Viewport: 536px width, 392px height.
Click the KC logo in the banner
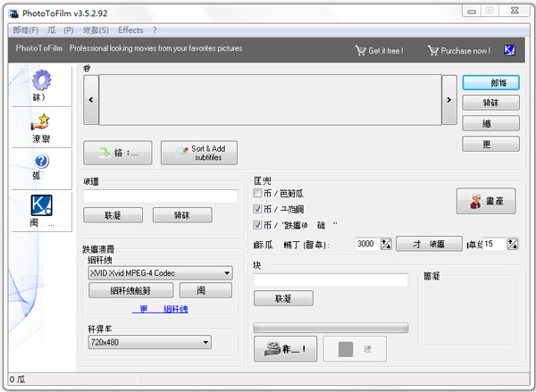509,50
